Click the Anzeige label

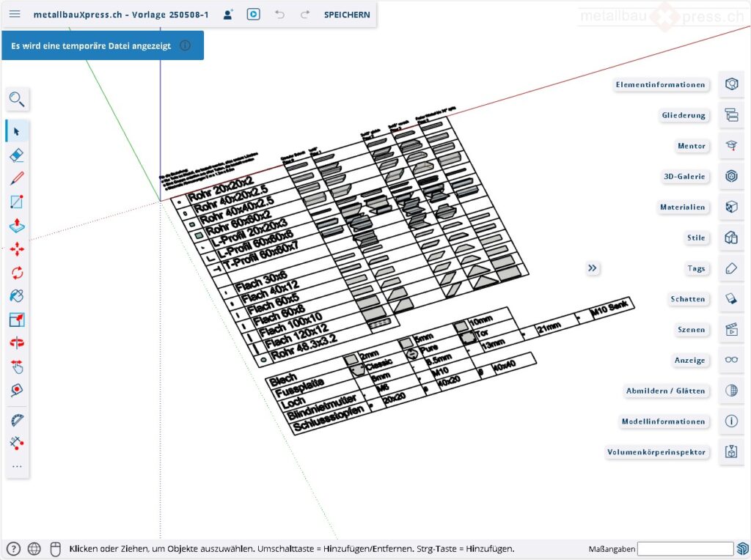(x=689, y=361)
